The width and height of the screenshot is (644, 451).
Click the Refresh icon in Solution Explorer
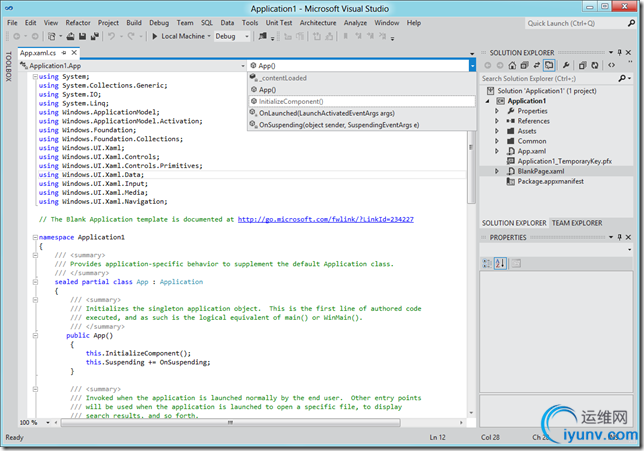click(595, 65)
